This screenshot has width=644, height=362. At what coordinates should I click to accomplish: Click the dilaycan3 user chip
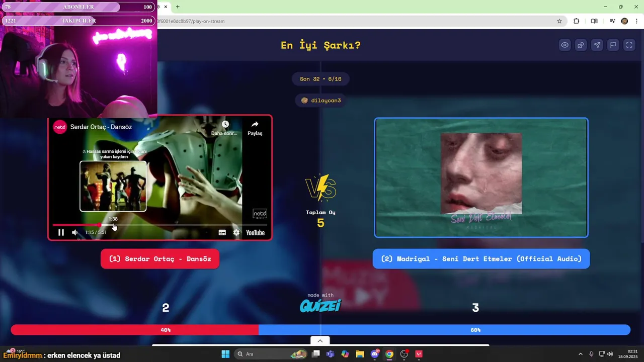point(320,101)
